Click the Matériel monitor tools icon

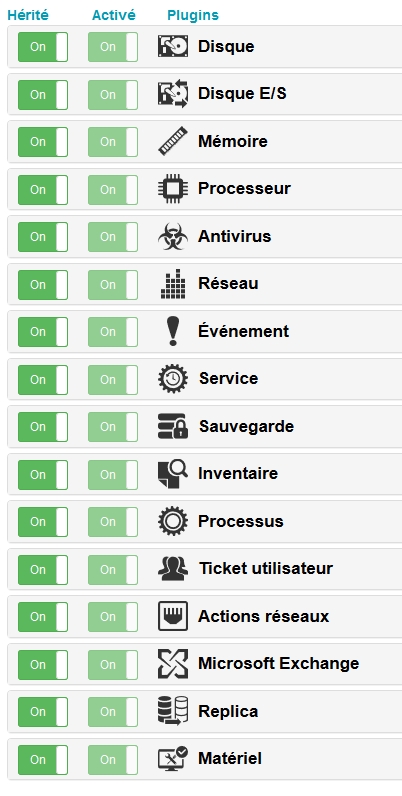pyautogui.click(x=173, y=759)
